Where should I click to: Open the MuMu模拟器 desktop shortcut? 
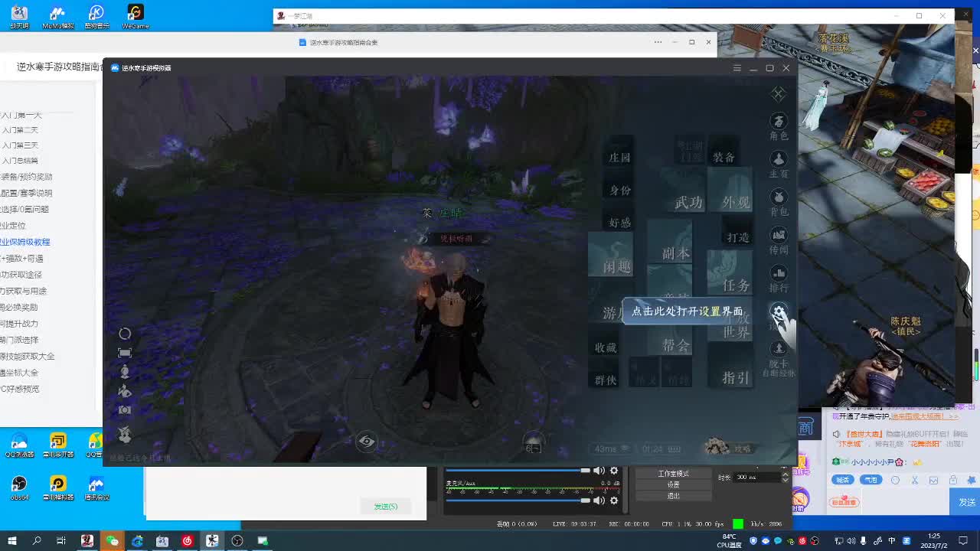pos(58,18)
